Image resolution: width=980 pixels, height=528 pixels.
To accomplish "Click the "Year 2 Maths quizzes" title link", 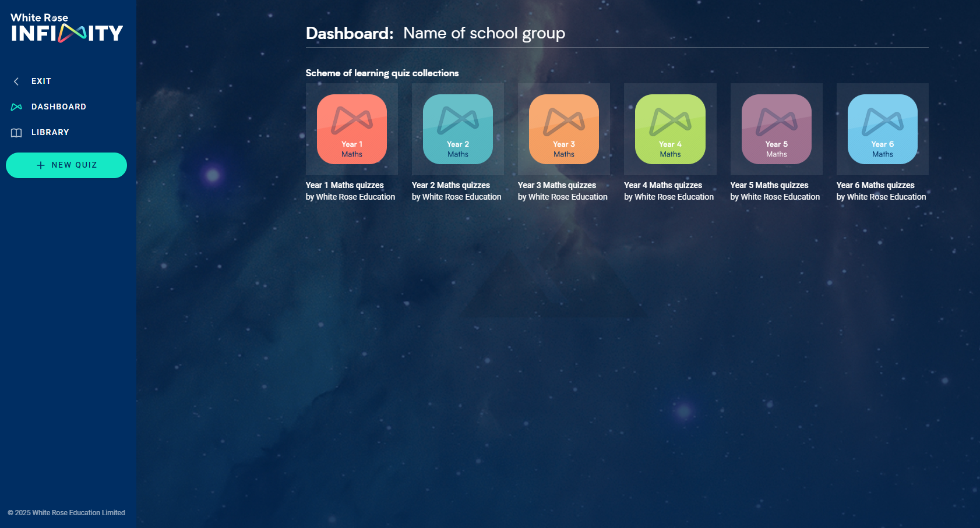I will point(450,185).
